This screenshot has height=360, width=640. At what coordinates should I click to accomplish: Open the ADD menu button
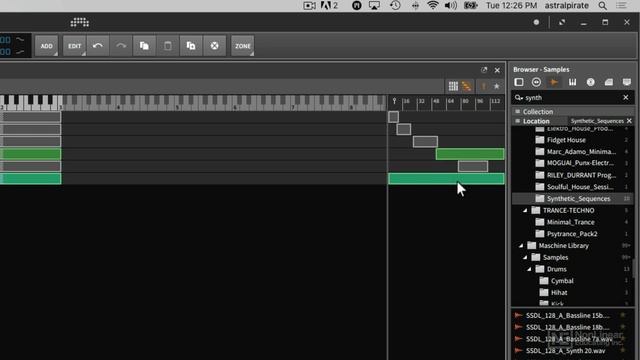[x=46, y=46]
